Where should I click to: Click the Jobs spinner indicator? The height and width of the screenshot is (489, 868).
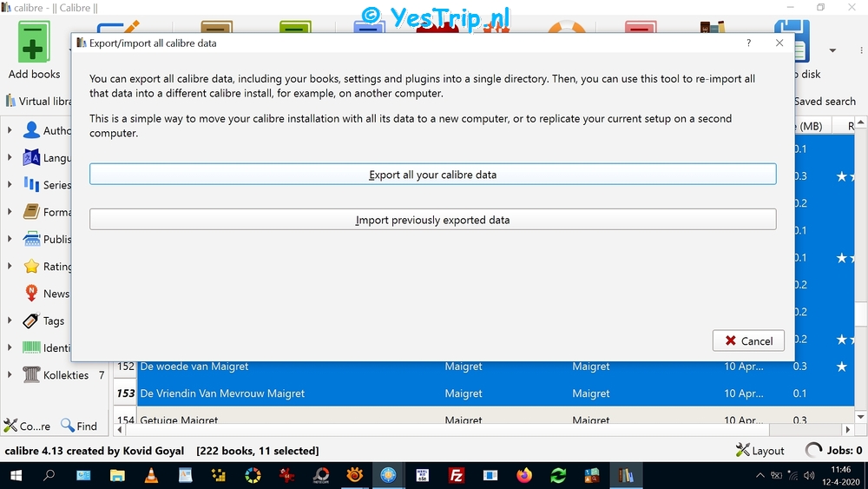814,450
